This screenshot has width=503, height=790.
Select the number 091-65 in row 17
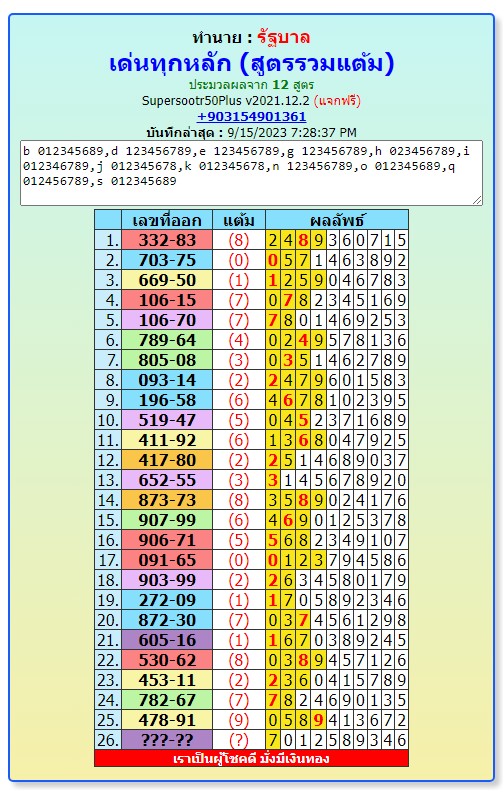pyautogui.click(x=167, y=560)
